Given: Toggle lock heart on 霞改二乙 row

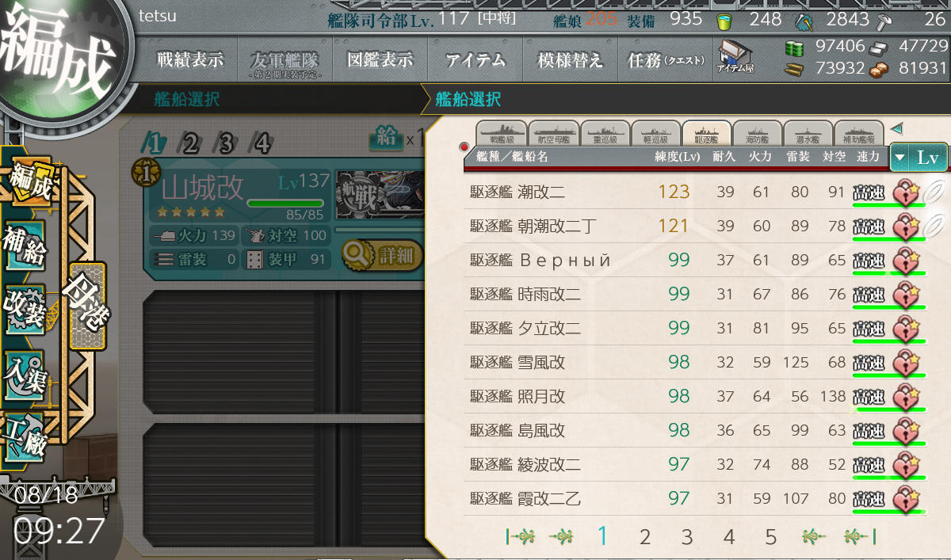Looking at the screenshot, I should coord(906,499).
